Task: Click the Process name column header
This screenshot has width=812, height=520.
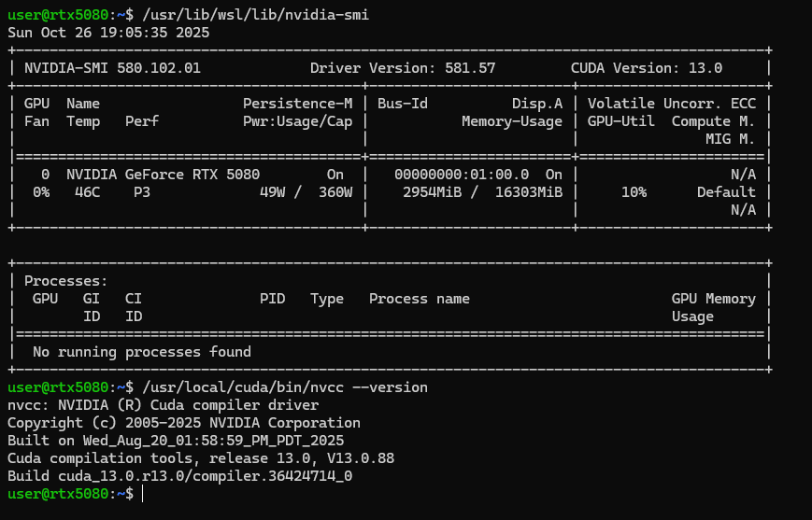Action: coord(419,299)
